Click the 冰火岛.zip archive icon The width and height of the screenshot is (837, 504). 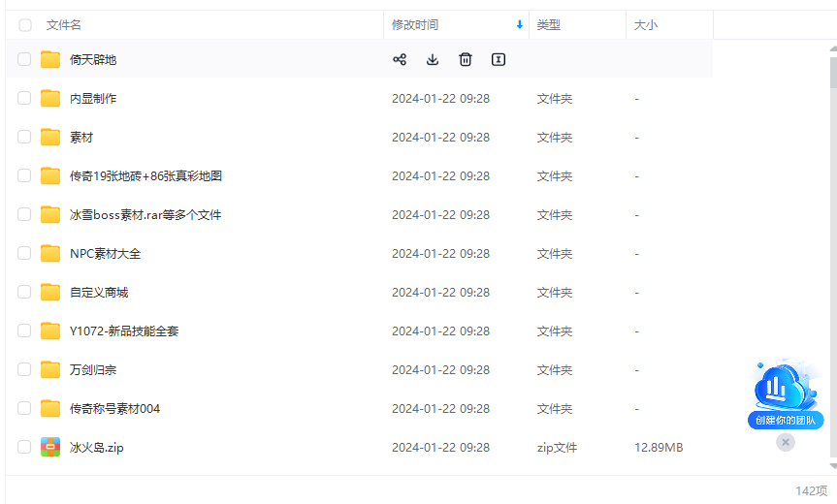tap(50, 448)
